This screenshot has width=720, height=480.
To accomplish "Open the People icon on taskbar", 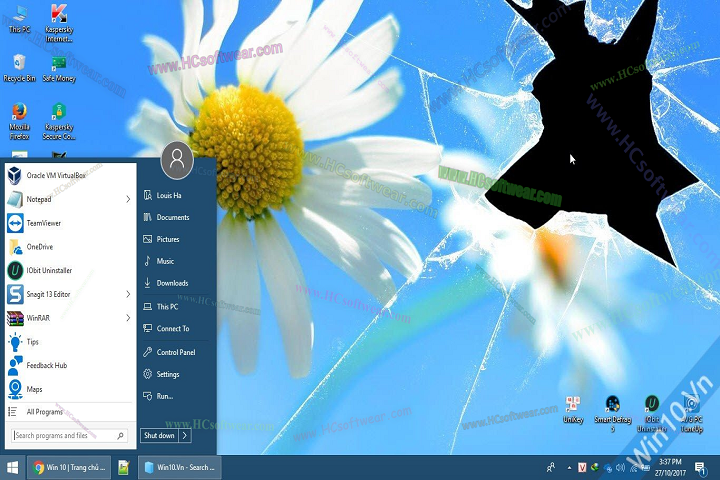I will [551, 468].
